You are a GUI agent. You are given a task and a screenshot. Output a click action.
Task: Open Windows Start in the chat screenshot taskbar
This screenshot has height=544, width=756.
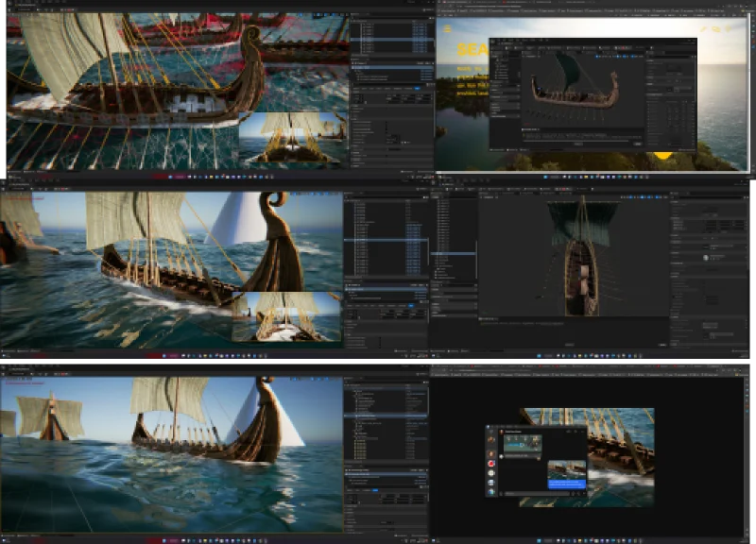click(x=539, y=540)
